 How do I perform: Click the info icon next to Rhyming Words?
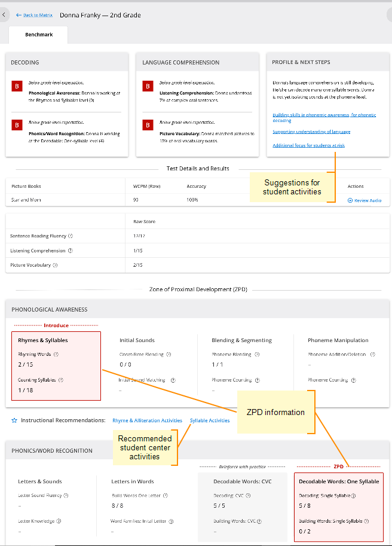[56, 354]
